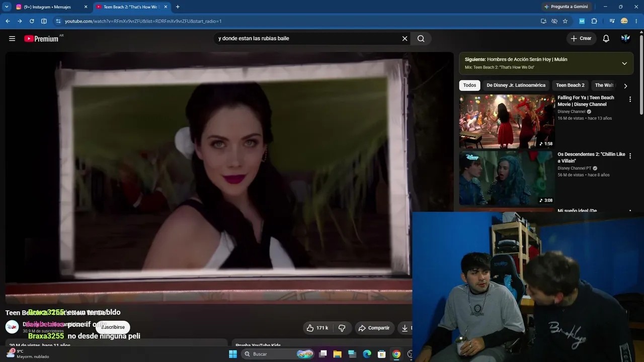
Task: Select the Todos filter chip
Action: click(x=469, y=85)
